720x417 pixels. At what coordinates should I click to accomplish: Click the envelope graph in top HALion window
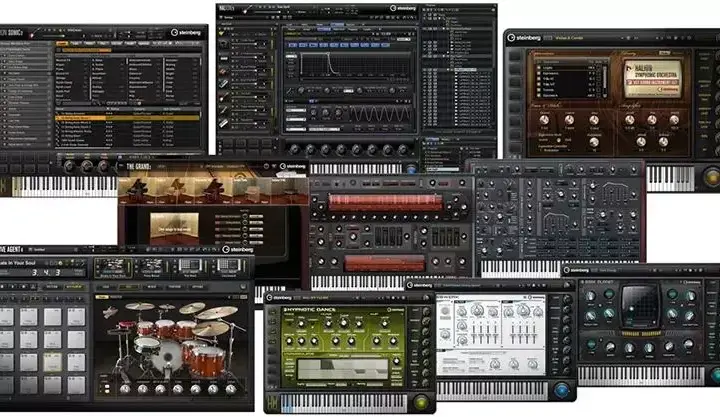click(355, 64)
